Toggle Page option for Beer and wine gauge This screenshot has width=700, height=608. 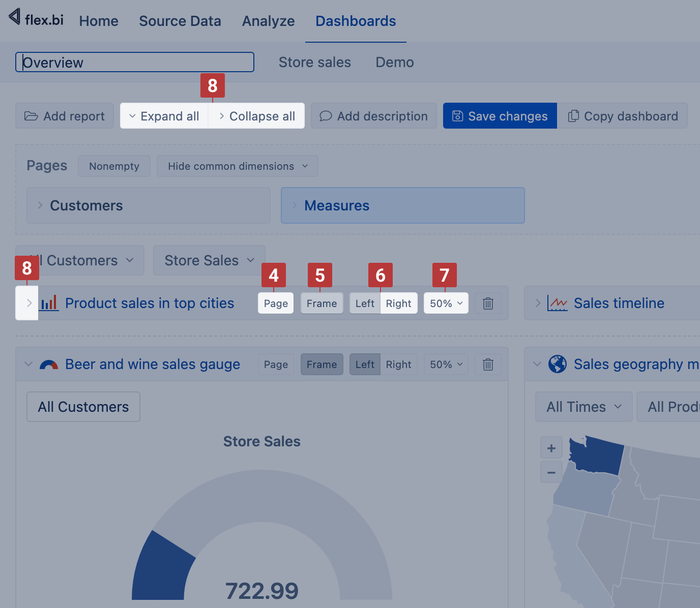(276, 364)
